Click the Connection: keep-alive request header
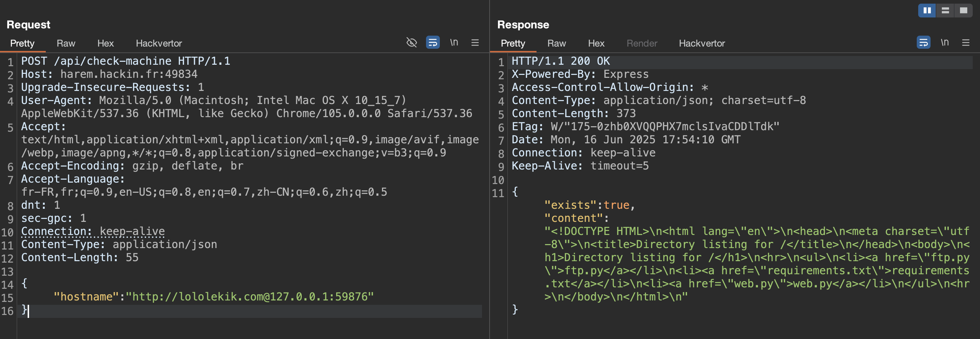 [x=93, y=231]
